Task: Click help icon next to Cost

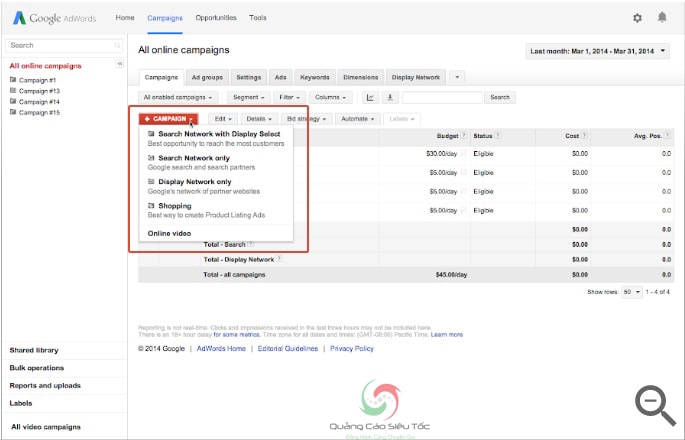Action: pos(585,135)
